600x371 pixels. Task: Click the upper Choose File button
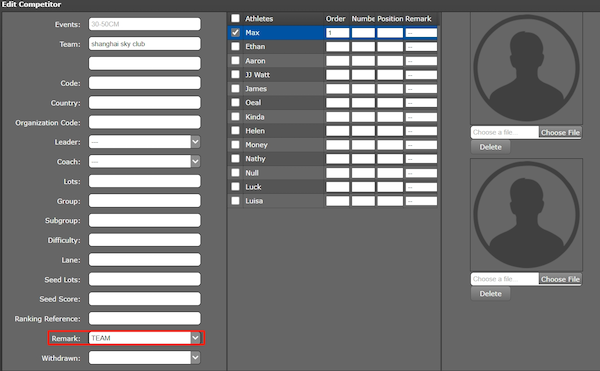coord(560,133)
